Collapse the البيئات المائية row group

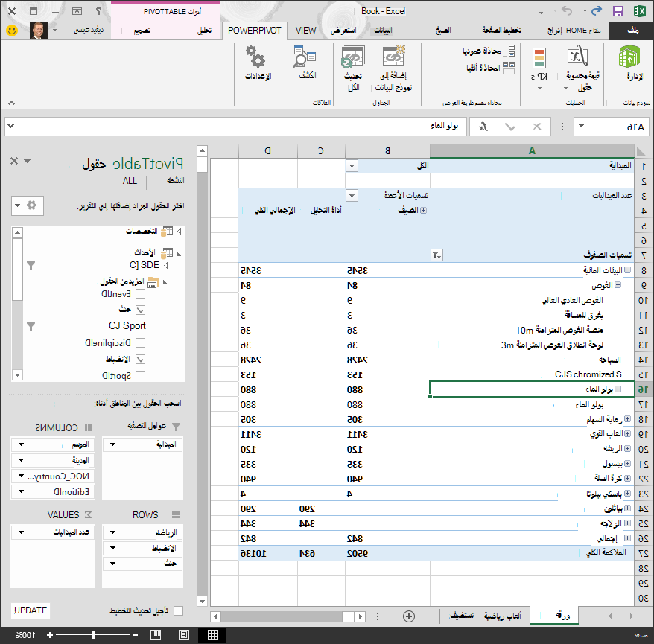point(627,270)
